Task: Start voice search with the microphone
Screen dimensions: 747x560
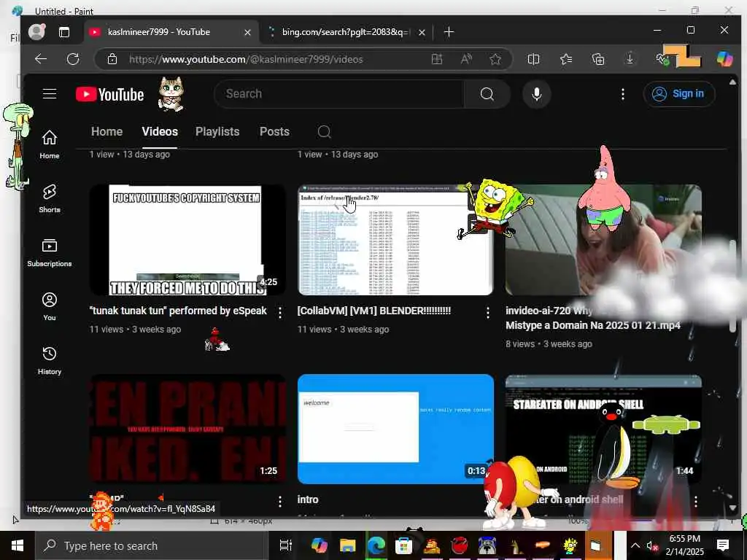Action: [x=536, y=94]
